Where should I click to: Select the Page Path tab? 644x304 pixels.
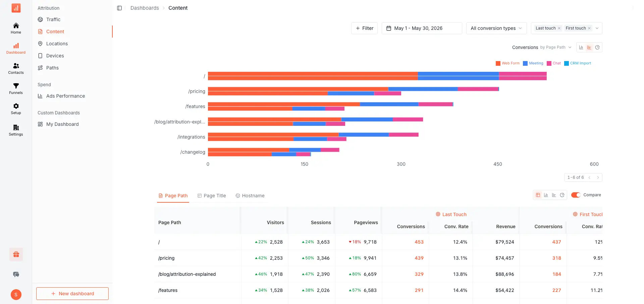(x=173, y=196)
